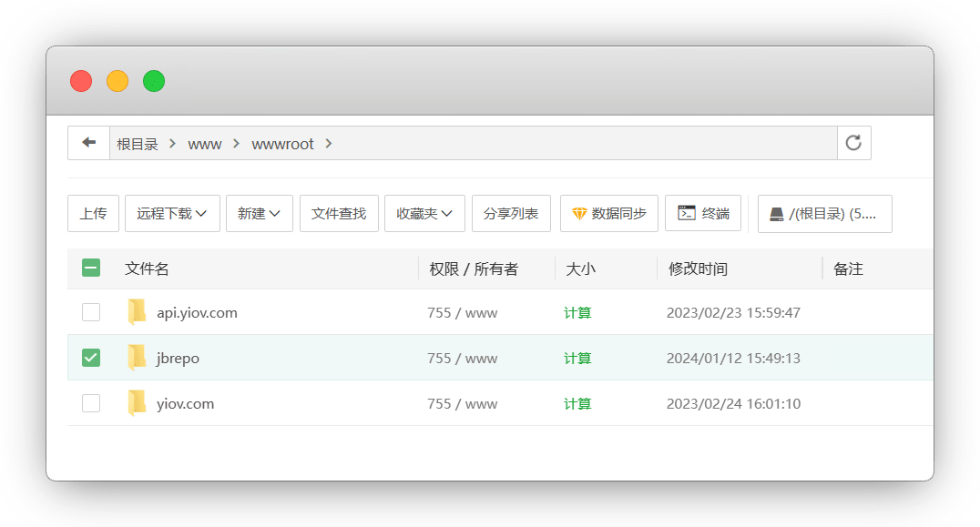The width and height of the screenshot is (980, 527).
Task: Open 数据同步 with the diamond icon
Action: click(x=608, y=214)
